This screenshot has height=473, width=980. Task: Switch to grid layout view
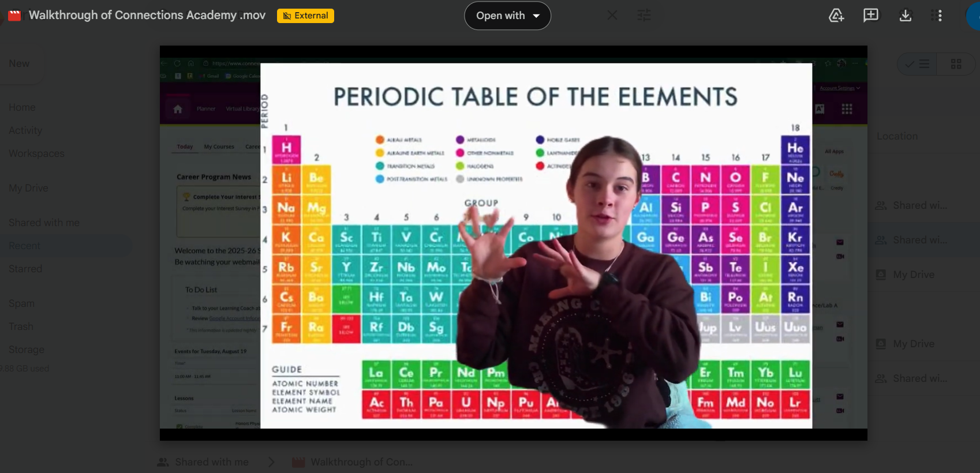(956, 64)
